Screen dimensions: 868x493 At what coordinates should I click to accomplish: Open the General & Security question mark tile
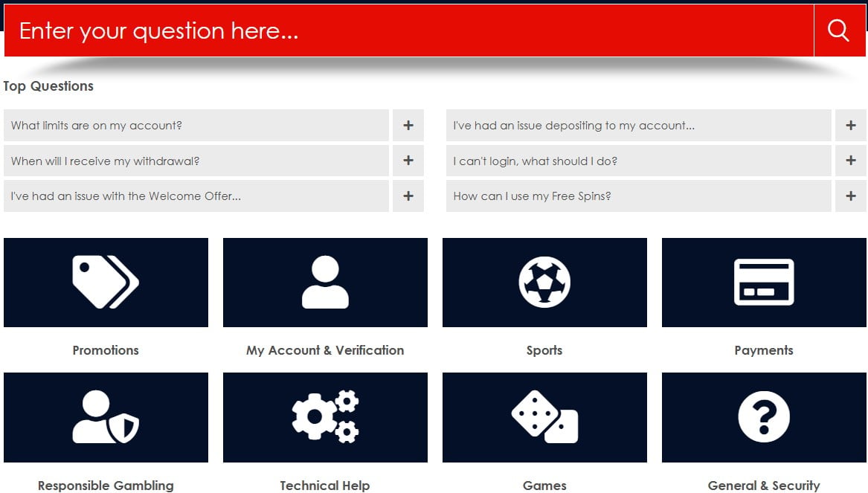coord(764,417)
